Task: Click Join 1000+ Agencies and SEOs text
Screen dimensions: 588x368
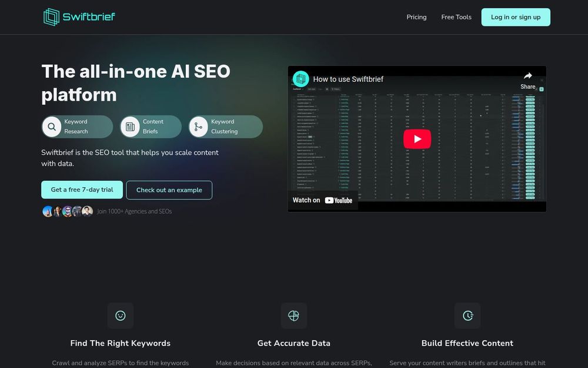Action: click(134, 211)
